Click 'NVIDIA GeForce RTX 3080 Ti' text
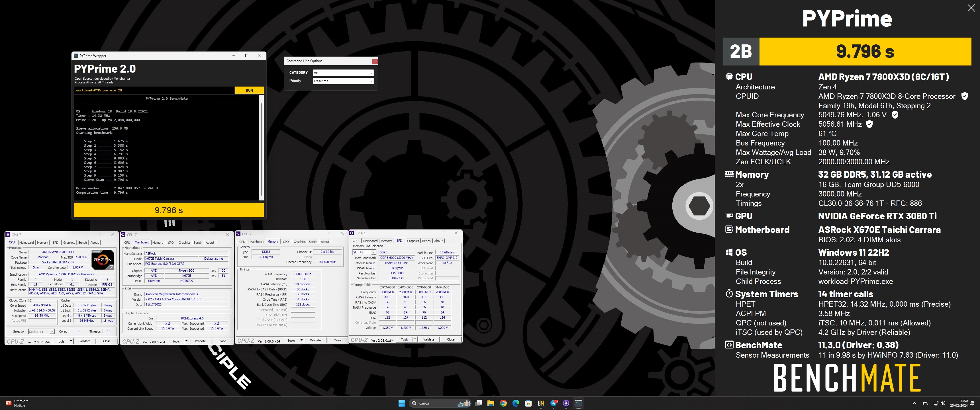 click(x=877, y=216)
